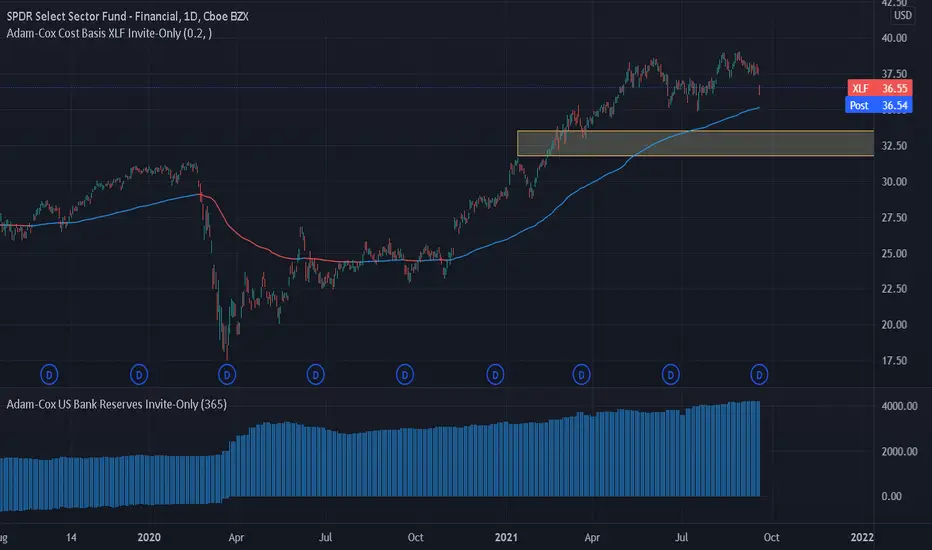Image resolution: width=932 pixels, height=550 pixels.
Task: Click the dividend marker before 2020
Action: tap(139, 375)
